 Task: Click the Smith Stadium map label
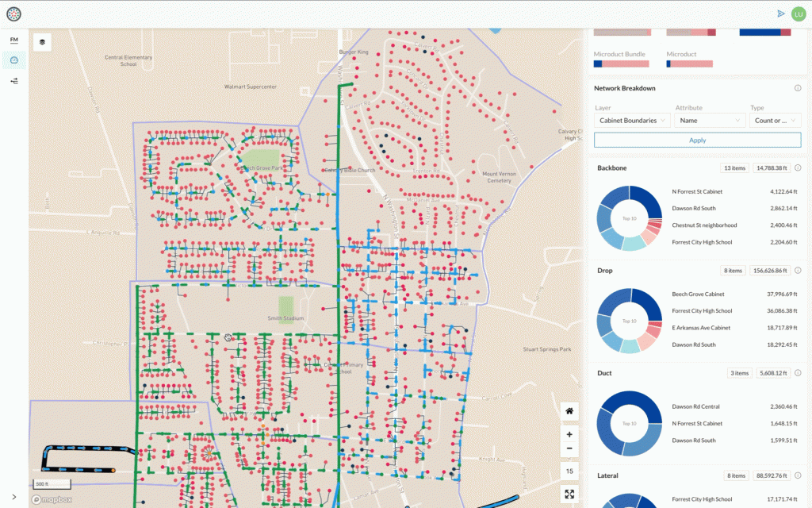tap(285, 318)
